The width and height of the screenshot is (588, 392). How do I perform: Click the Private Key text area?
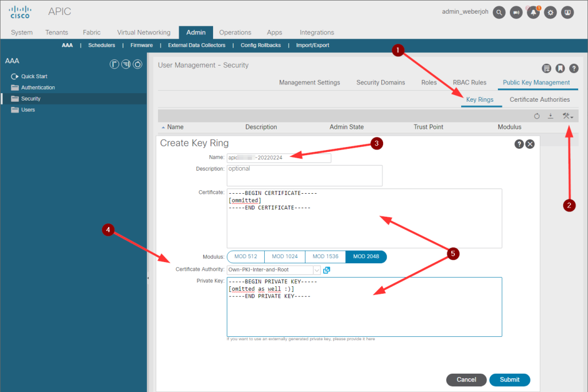pyautogui.click(x=364, y=307)
